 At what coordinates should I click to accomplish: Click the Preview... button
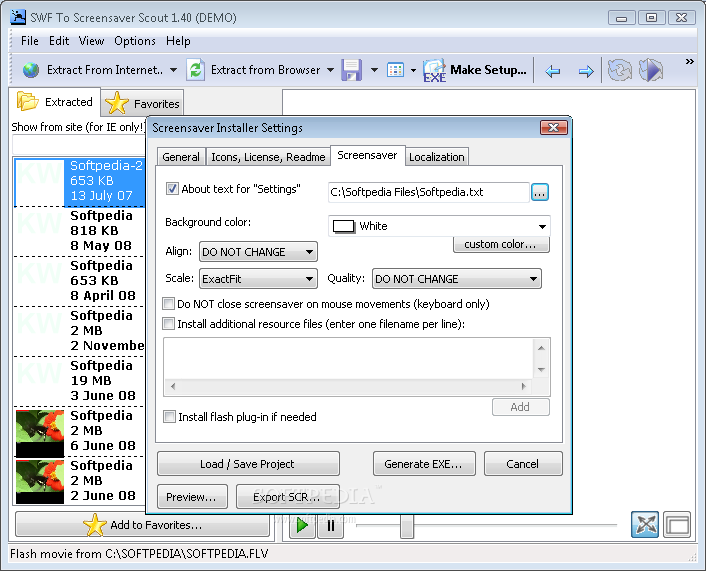pyautogui.click(x=192, y=497)
